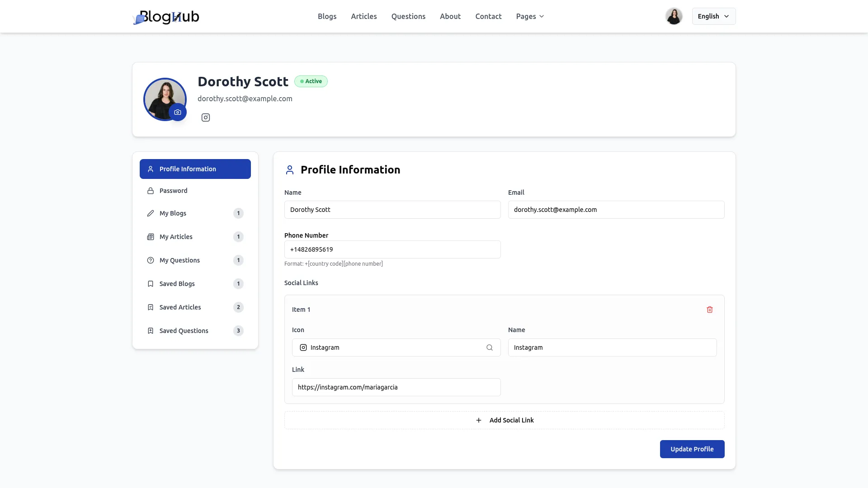Click the Phone Number input field
Viewport: 868px width, 488px height.
[x=392, y=249]
